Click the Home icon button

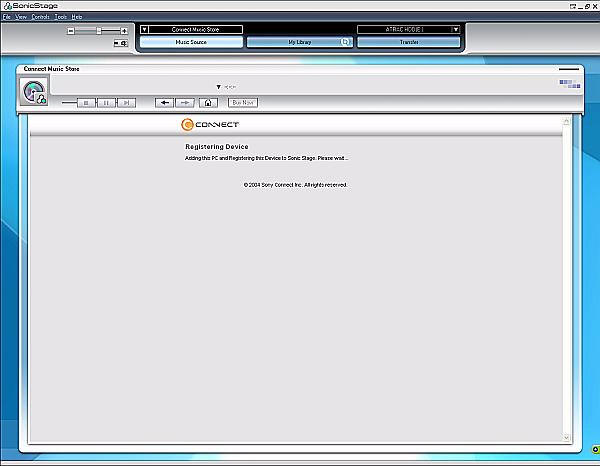pos(208,102)
